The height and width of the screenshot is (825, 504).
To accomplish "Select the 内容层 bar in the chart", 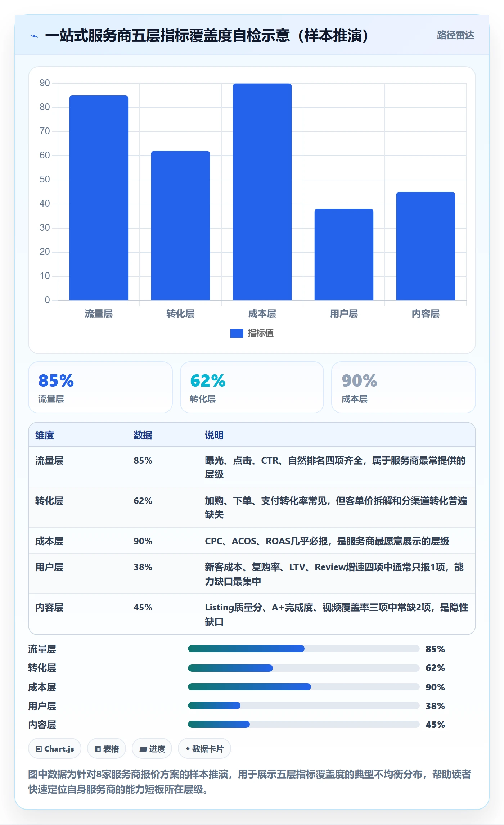I will 426,246.
